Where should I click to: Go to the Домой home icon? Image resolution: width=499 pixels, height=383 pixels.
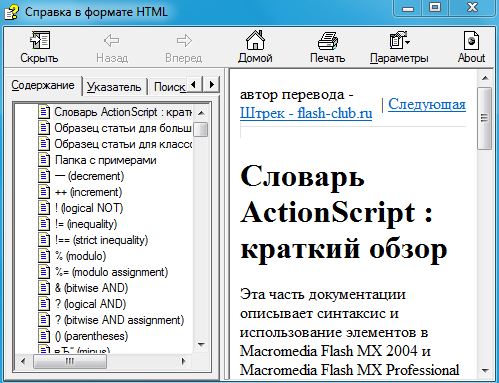click(x=255, y=40)
